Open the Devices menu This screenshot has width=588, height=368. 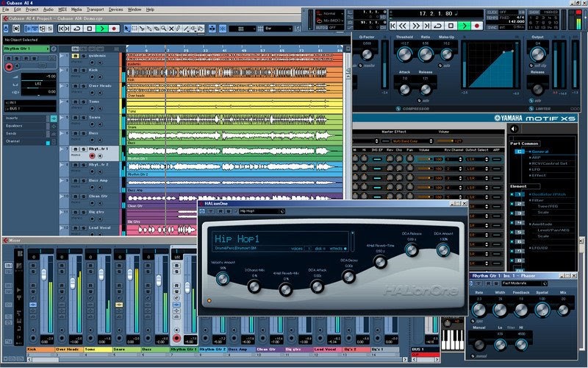pyautogui.click(x=115, y=10)
